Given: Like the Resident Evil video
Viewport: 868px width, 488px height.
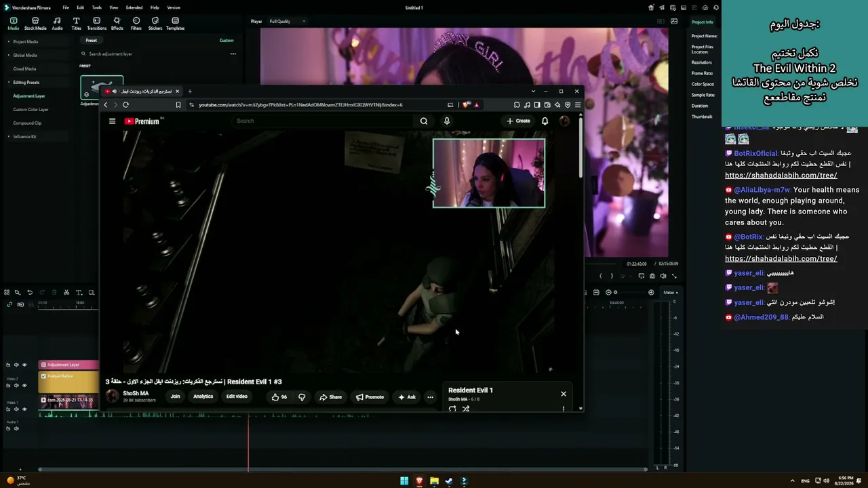Looking at the screenshot, I should pyautogui.click(x=279, y=397).
